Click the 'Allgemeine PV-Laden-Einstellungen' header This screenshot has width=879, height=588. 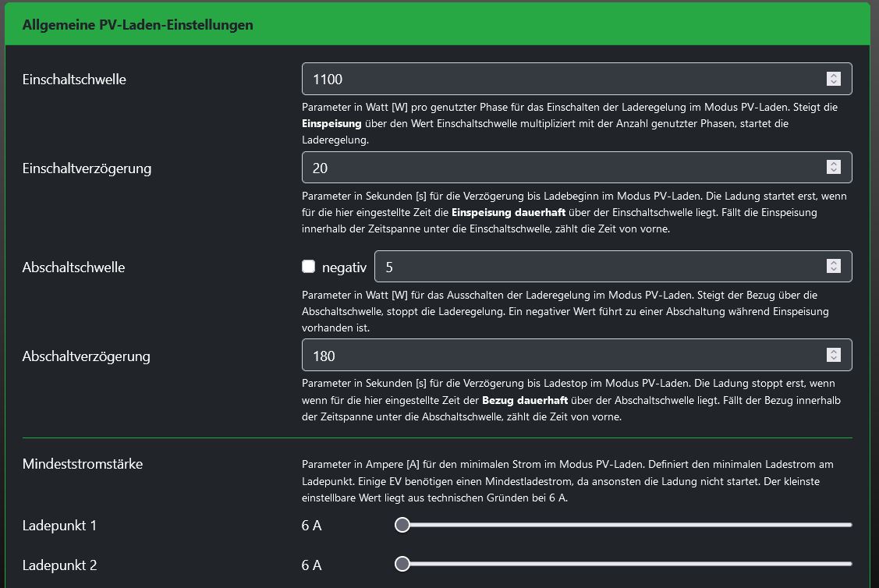pos(137,25)
